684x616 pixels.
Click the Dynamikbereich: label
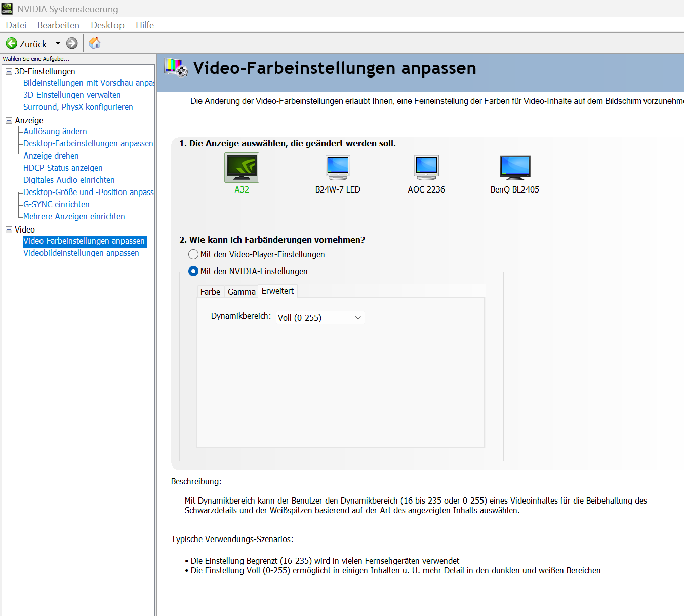(x=241, y=316)
